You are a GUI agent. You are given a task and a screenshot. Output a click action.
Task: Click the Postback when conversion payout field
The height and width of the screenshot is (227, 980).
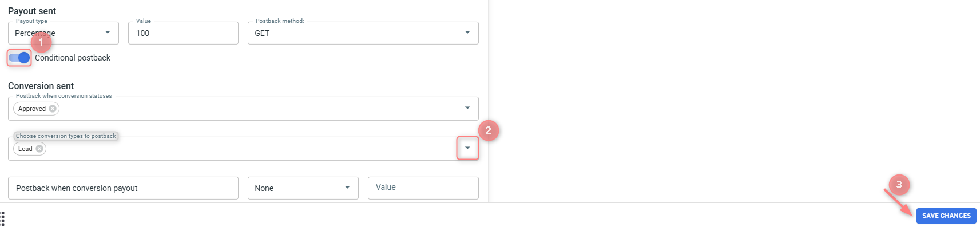[x=123, y=188]
